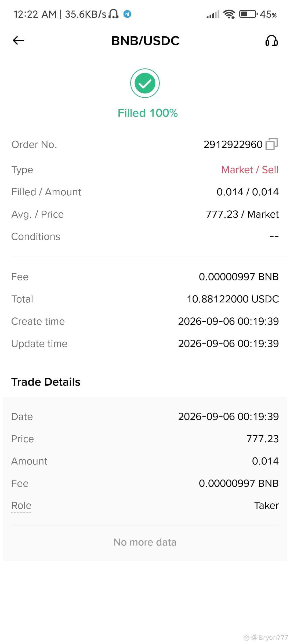This screenshot has height=644, width=290.
Task: Tap the headphones status bar icon
Action: point(113,14)
